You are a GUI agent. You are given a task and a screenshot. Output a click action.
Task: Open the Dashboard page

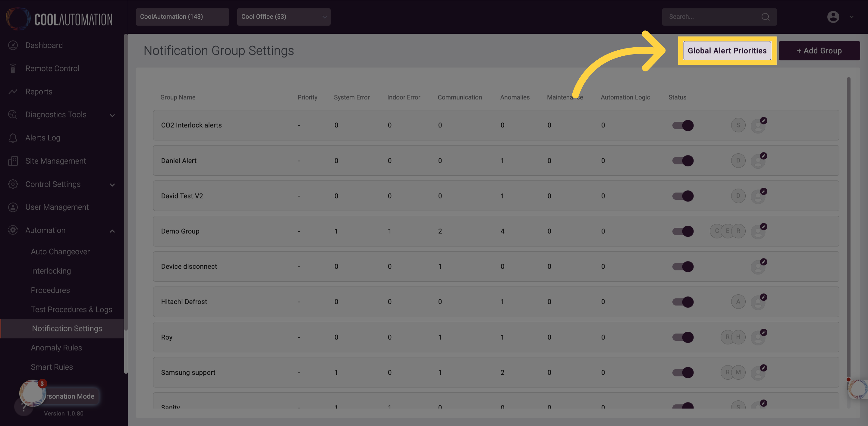pyautogui.click(x=44, y=45)
